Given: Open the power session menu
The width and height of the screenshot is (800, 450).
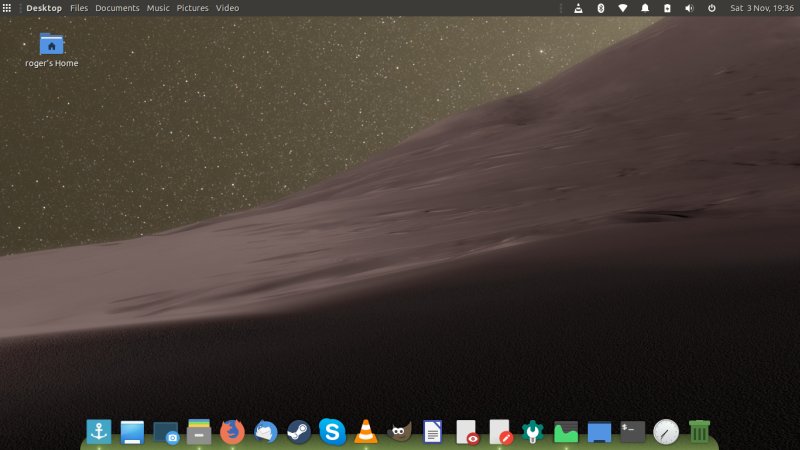Looking at the screenshot, I should [x=712, y=8].
